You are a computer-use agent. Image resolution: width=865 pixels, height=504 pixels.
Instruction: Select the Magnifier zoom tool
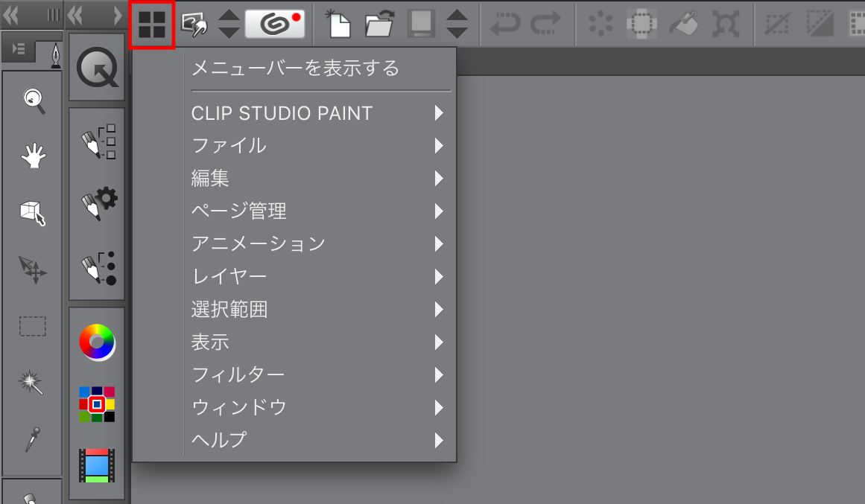pyautogui.click(x=33, y=101)
